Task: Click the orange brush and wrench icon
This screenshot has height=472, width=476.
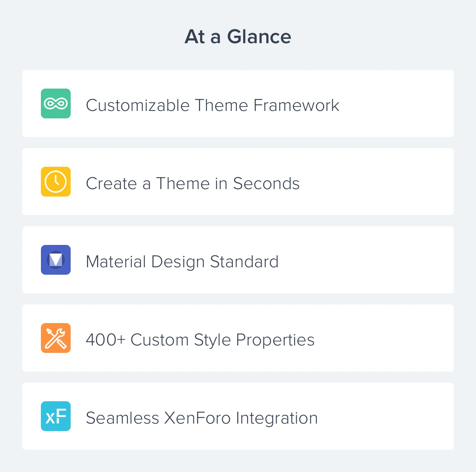Action: [56, 338]
